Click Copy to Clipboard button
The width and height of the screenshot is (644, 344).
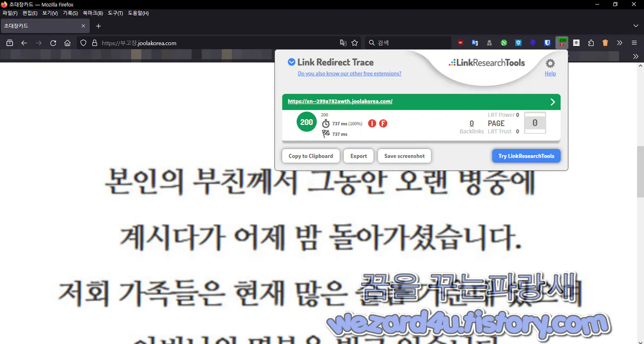click(311, 156)
